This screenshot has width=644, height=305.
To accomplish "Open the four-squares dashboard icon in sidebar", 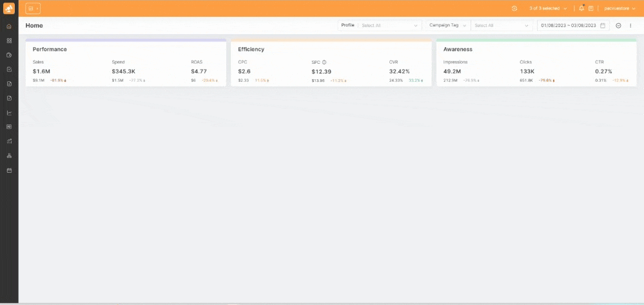I will tap(9, 41).
